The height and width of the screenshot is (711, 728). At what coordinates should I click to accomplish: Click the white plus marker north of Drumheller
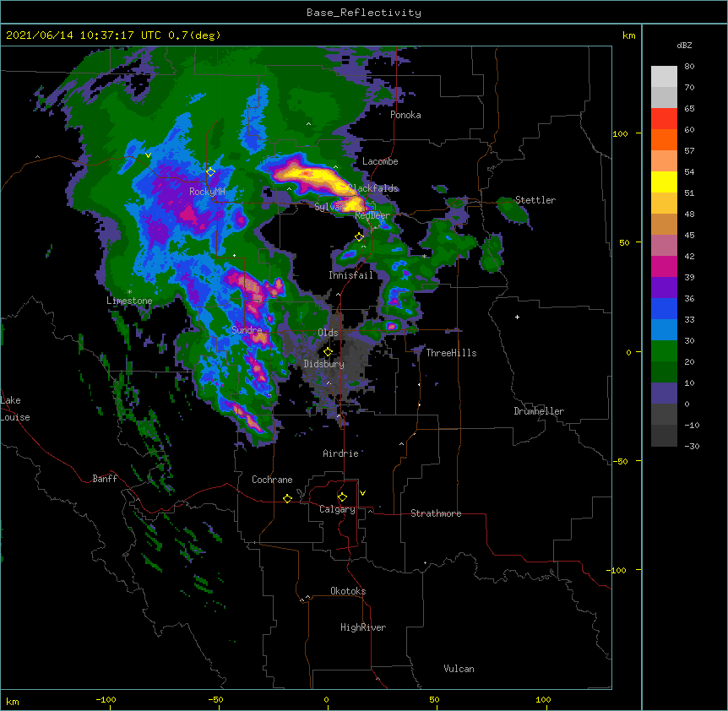(x=517, y=317)
